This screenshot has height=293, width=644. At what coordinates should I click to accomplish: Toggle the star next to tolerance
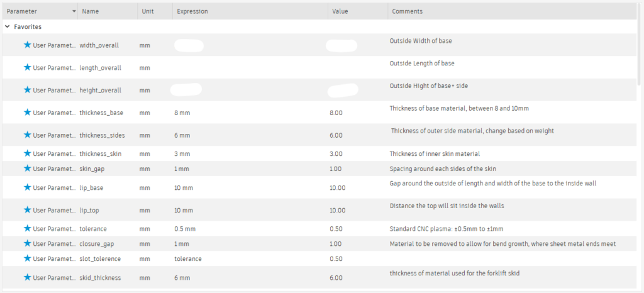click(x=27, y=228)
